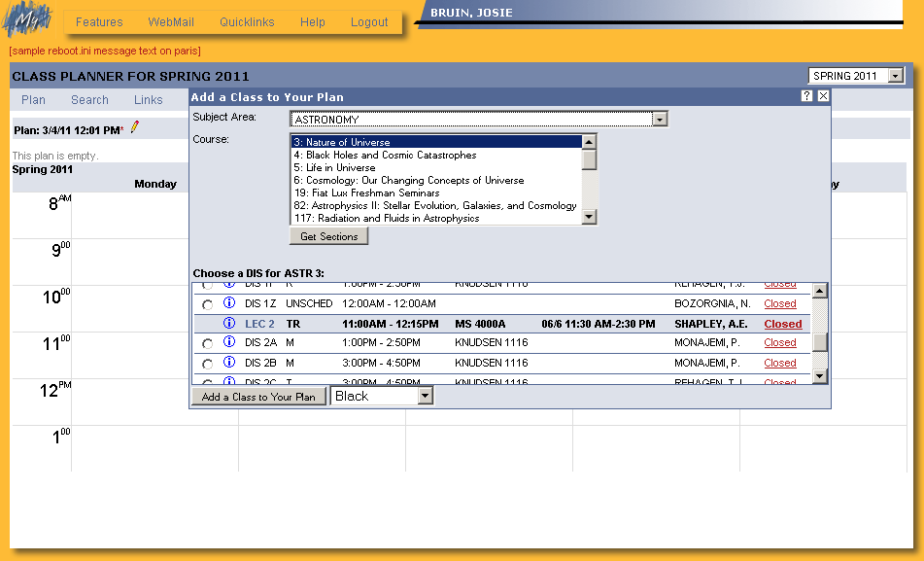Select the DIS 2B radio button

click(x=207, y=364)
